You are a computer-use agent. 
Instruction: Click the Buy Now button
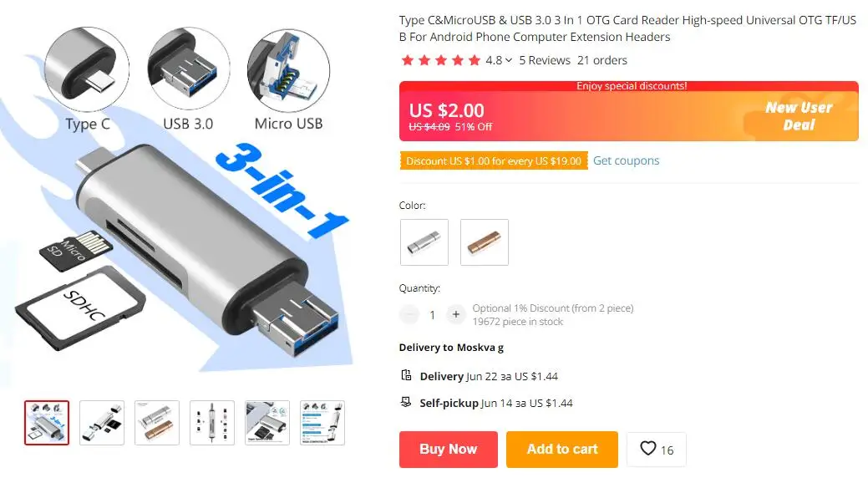click(449, 450)
